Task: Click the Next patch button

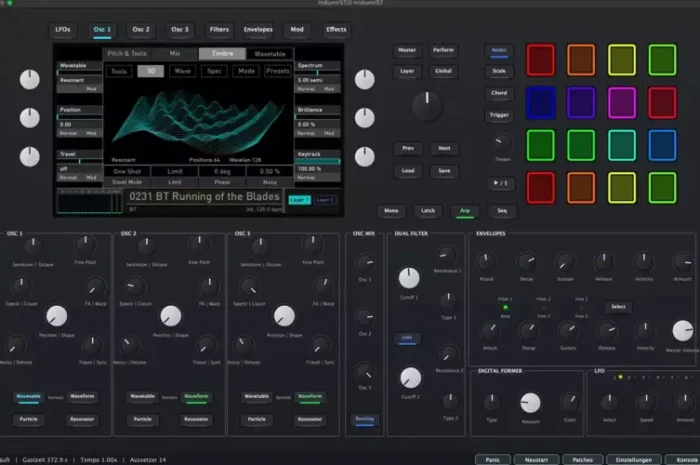Action: 444,148
